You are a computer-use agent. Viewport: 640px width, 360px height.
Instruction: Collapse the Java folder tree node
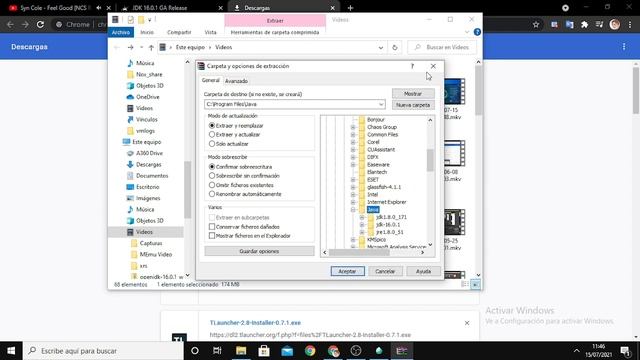pyautogui.click(x=353, y=209)
